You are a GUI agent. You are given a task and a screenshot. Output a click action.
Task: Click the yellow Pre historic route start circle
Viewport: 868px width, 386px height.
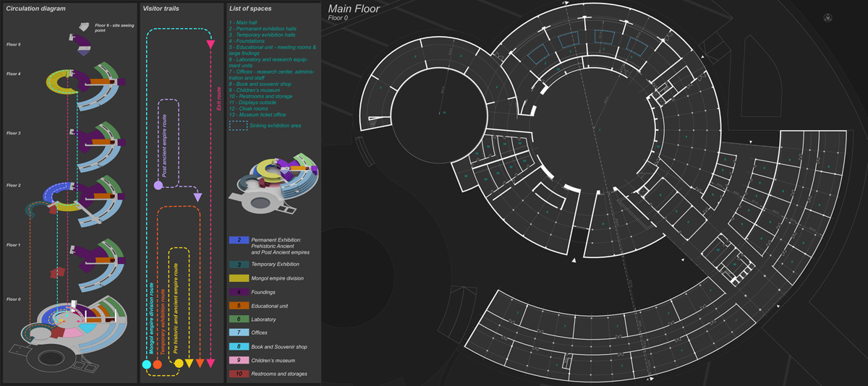pos(179,363)
